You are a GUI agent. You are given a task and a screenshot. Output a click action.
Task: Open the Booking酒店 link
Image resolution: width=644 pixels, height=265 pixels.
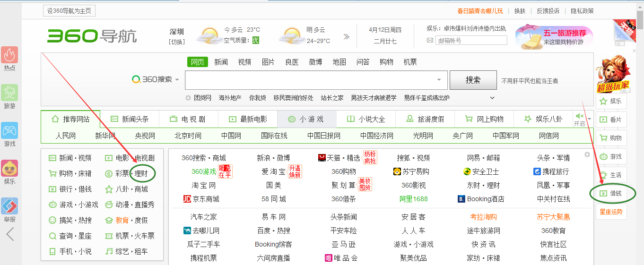481,199
